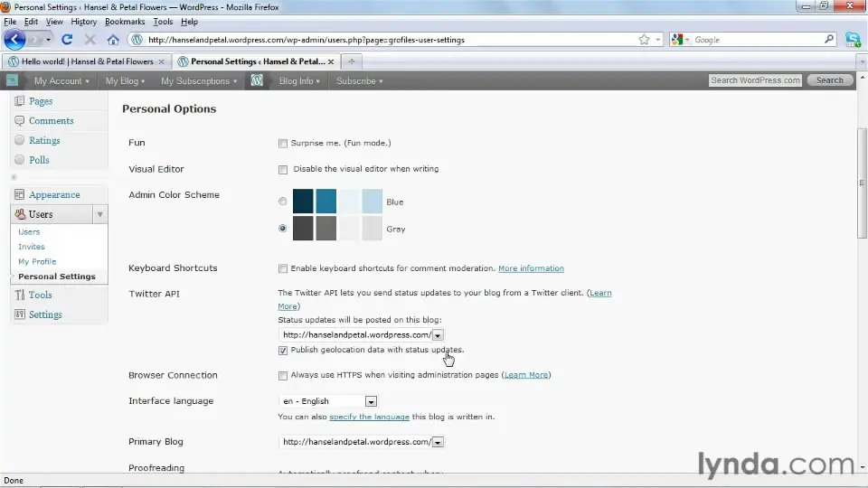The image size is (868, 488).
Task: Follow the More information link
Action: coord(531,268)
